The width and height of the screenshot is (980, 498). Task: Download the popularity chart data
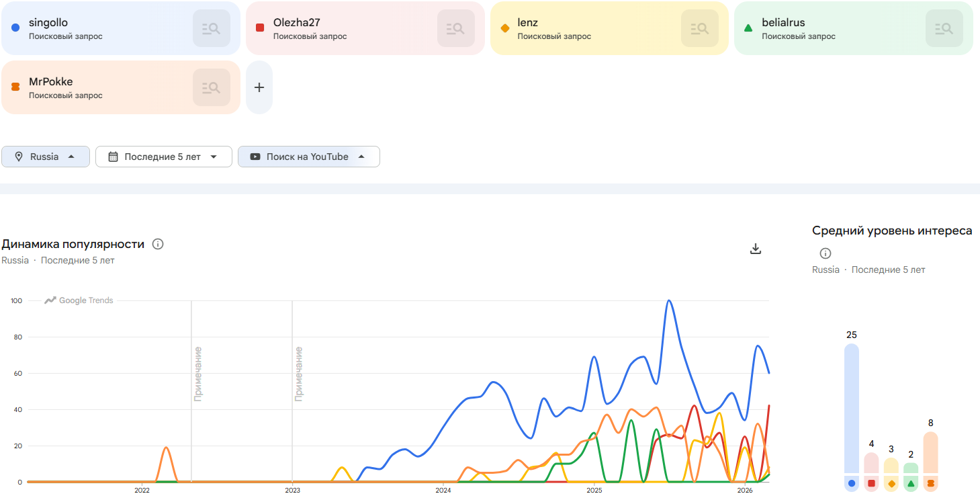(756, 249)
